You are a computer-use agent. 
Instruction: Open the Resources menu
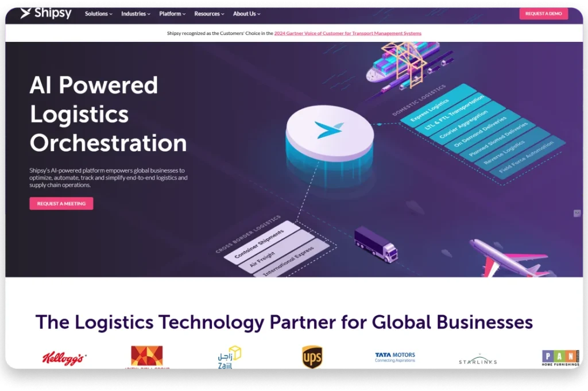click(209, 14)
